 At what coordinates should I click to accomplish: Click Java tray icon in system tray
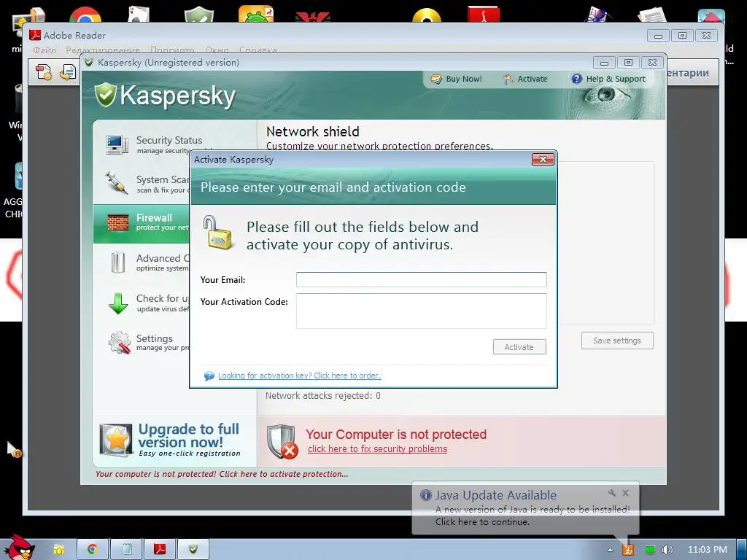point(628,550)
